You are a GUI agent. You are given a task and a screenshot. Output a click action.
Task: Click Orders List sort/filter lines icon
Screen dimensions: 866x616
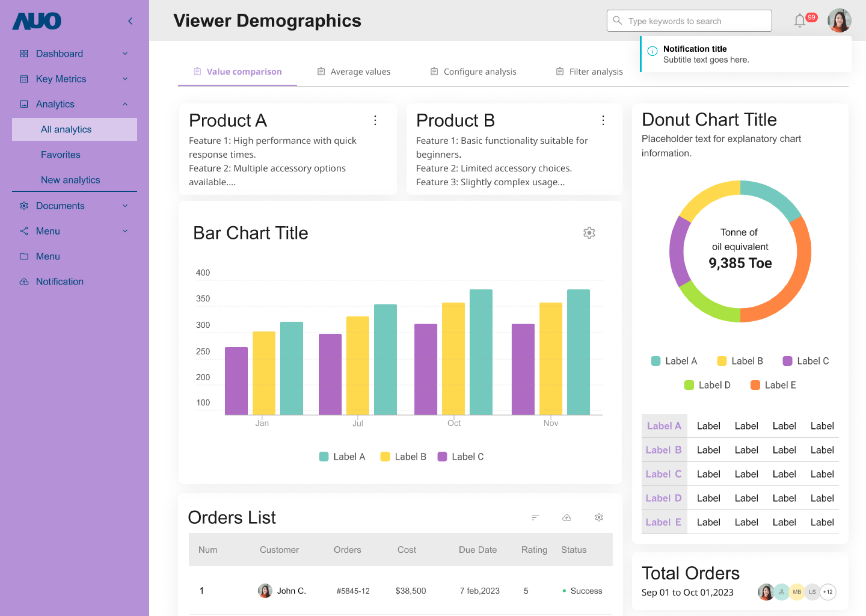pyautogui.click(x=535, y=518)
